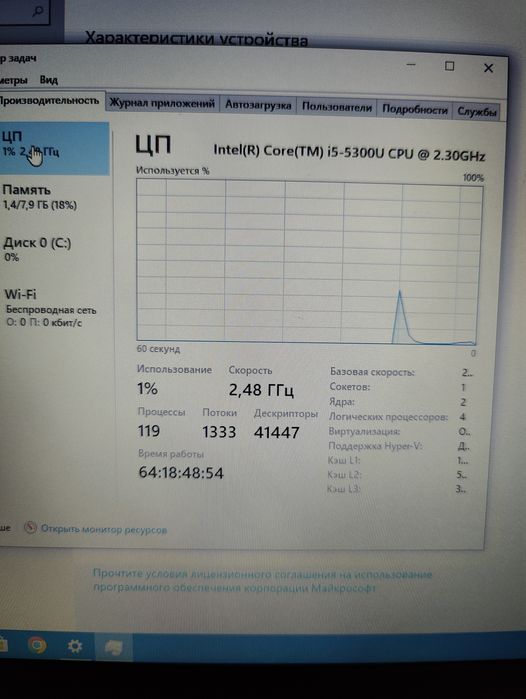Click the CPU usage graph
526x699 pixels.
309,262
